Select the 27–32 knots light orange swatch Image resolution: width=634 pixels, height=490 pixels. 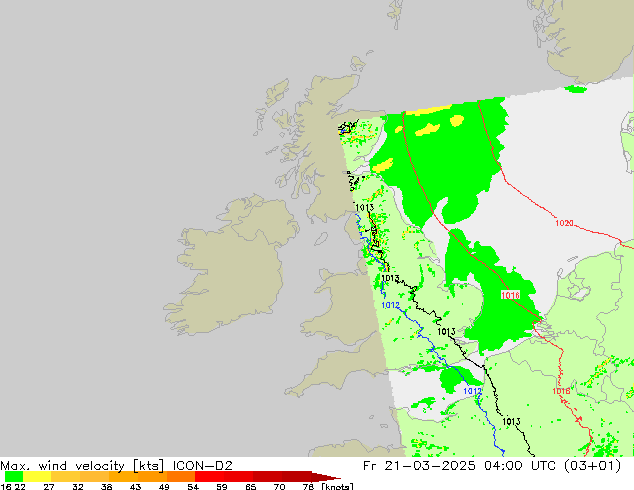point(66,476)
